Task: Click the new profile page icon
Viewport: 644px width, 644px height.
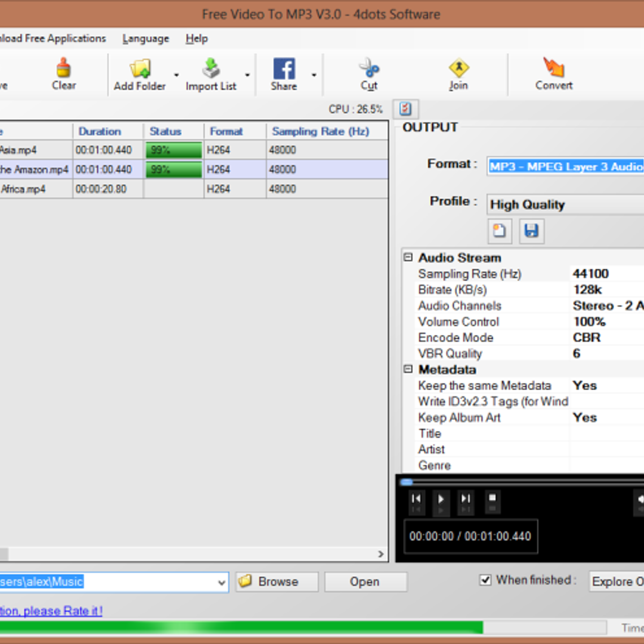Action: click(x=500, y=231)
